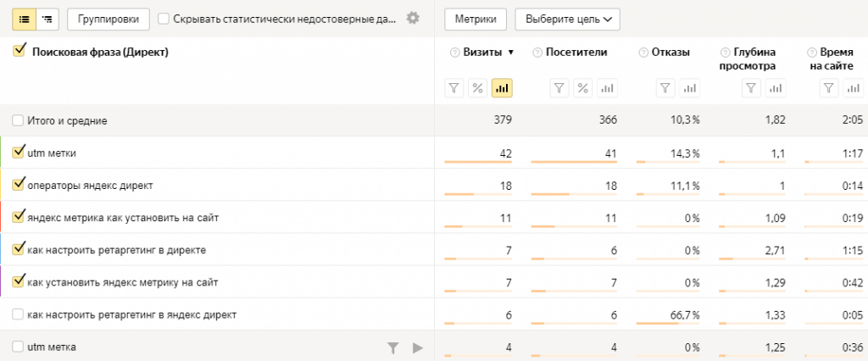Open table settings gear icon
The width and height of the screenshot is (868, 361).
tap(413, 18)
